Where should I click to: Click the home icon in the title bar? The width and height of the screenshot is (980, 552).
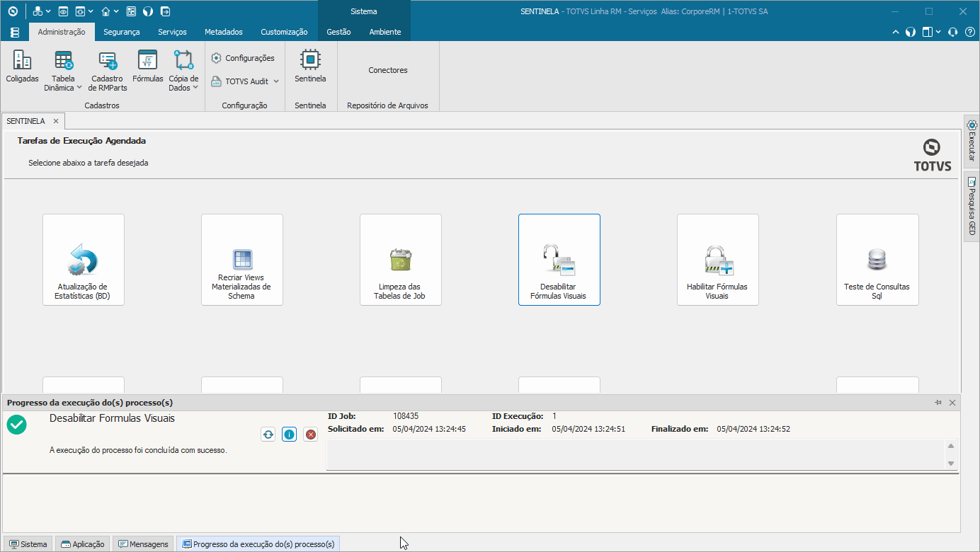click(x=106, y=11)
